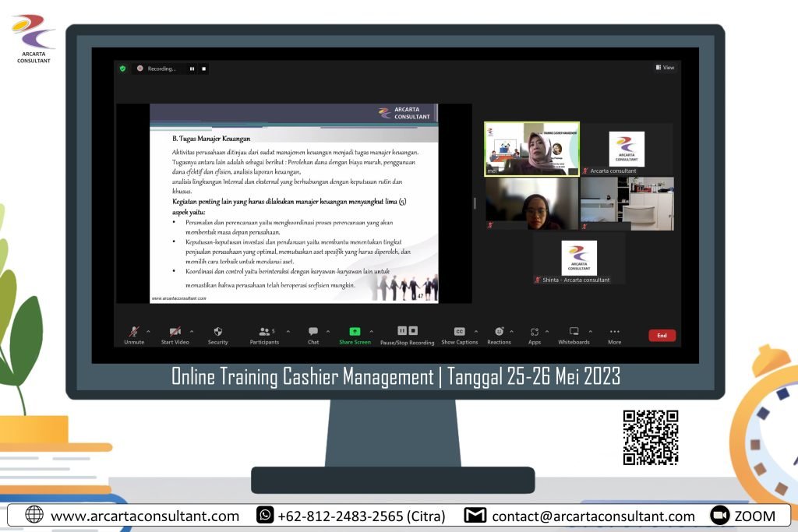
Task: Toggle Show Captions on
Action: coord(459,332)
